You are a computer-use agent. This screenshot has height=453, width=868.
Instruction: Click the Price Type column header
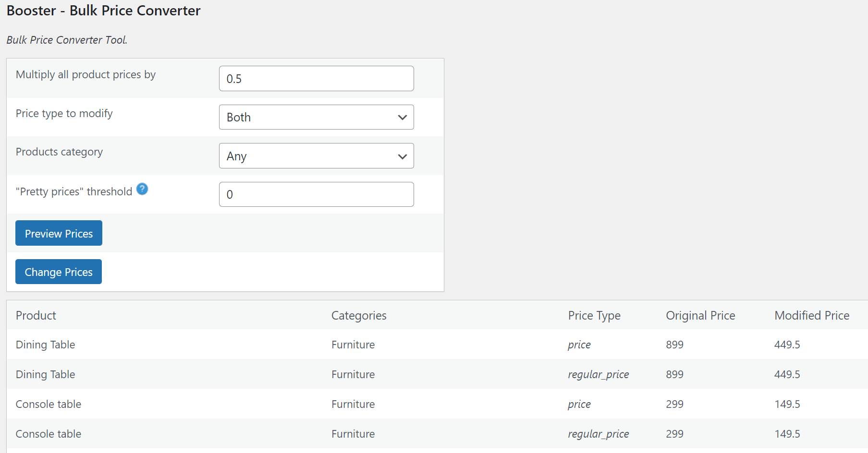[594, 315]
